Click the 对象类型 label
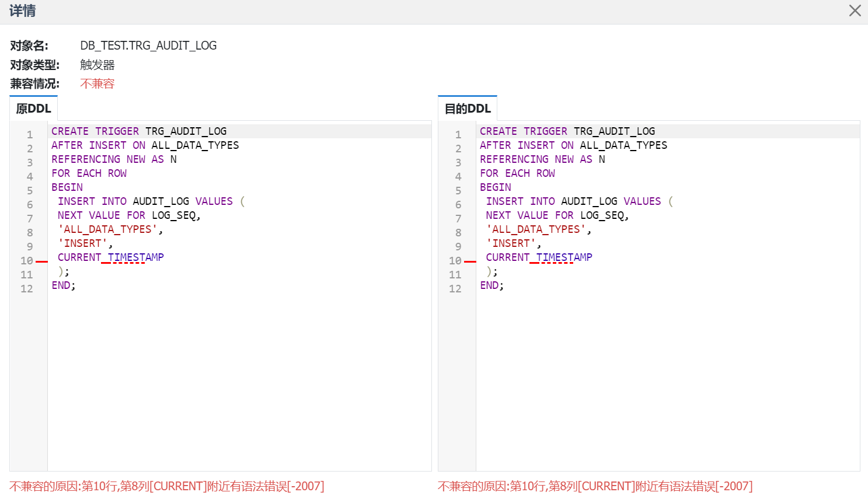This screenshot has width=868, height=499. (34, 65)
